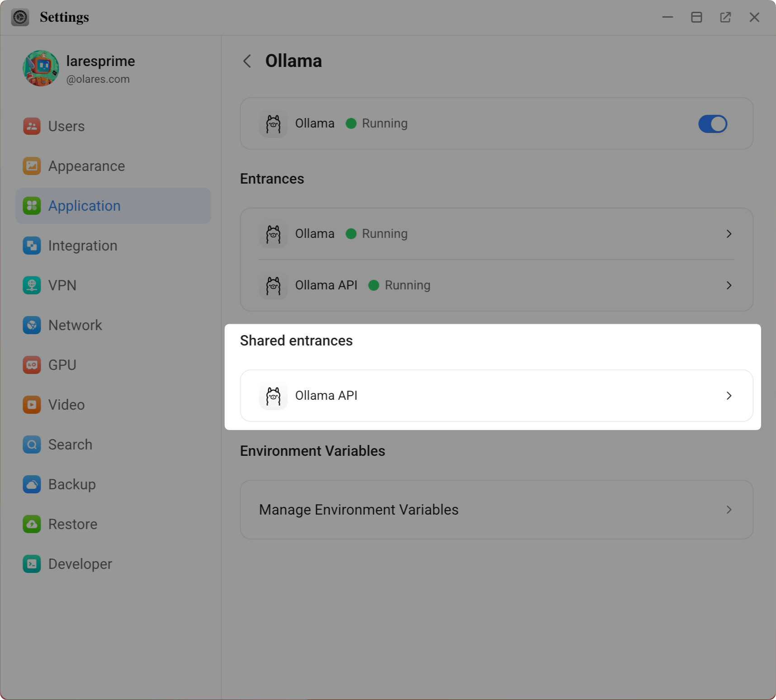
Task: Open the VPN globe icon
Action: 32,285
